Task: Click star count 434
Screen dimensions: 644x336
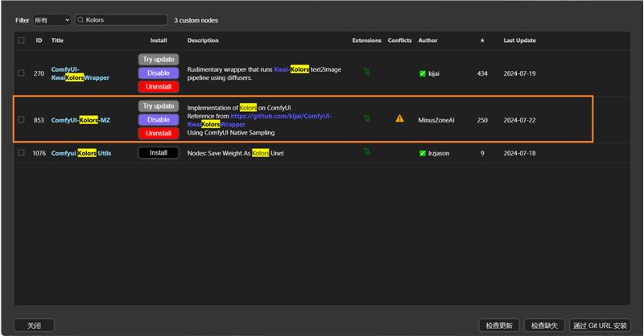Action: (x=482, y=73)
